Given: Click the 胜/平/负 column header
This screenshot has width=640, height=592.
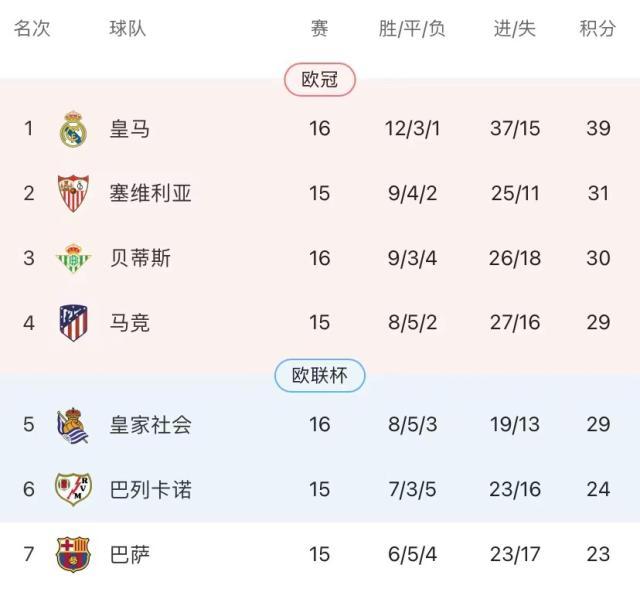Looking at the screenshot, I should [x=412, y=29].
